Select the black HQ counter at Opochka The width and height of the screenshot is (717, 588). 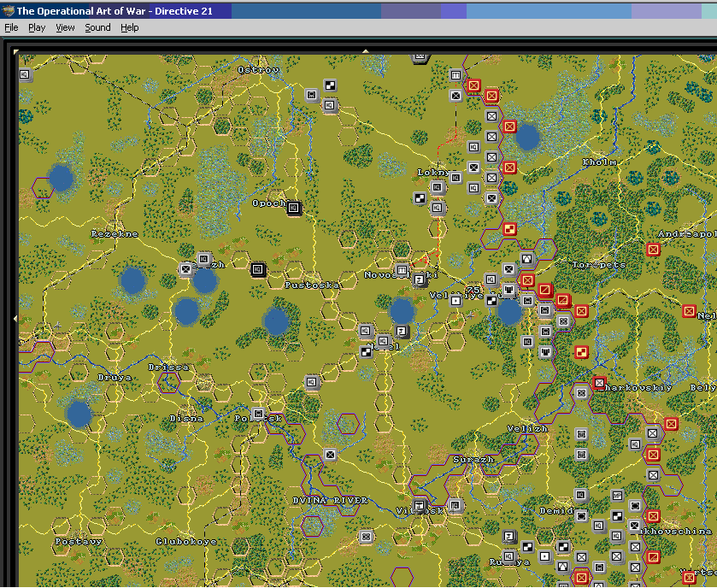(294, 208)
